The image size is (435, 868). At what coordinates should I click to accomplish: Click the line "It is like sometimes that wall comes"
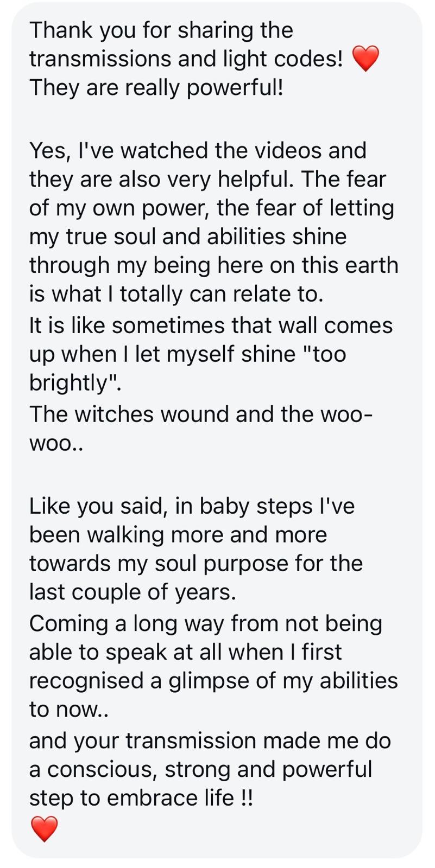(x=211, y=325)
